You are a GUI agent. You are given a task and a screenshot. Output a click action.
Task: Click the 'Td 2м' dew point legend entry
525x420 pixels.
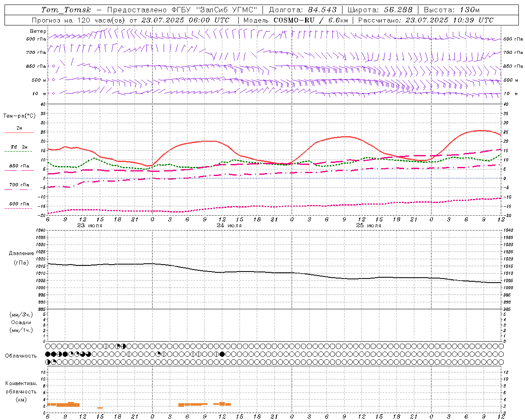pyautogui.click(x=19, y=147)
